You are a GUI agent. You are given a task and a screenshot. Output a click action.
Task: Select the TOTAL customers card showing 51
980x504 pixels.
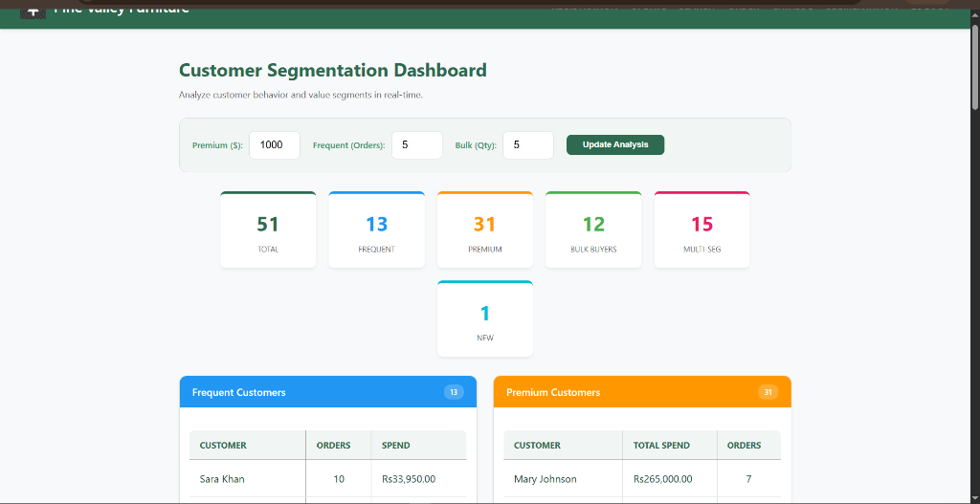pyautogui.click(x=268, y=230)
